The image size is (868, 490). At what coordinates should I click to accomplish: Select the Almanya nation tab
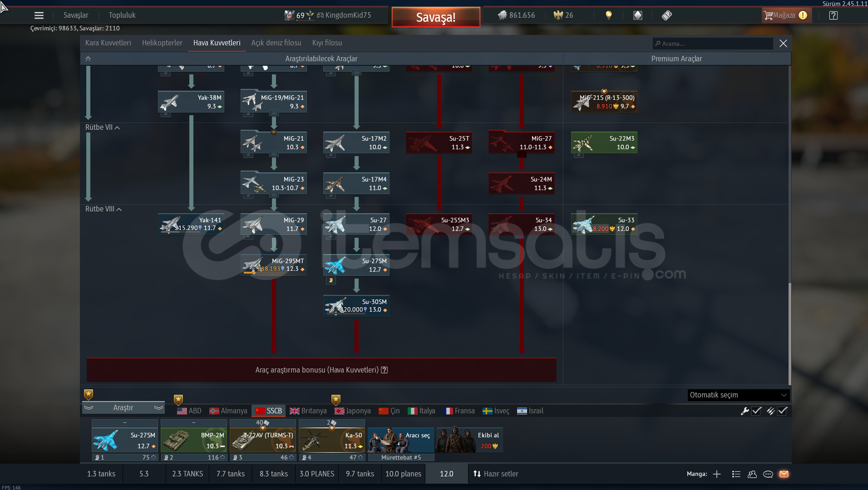click(228, 411)
